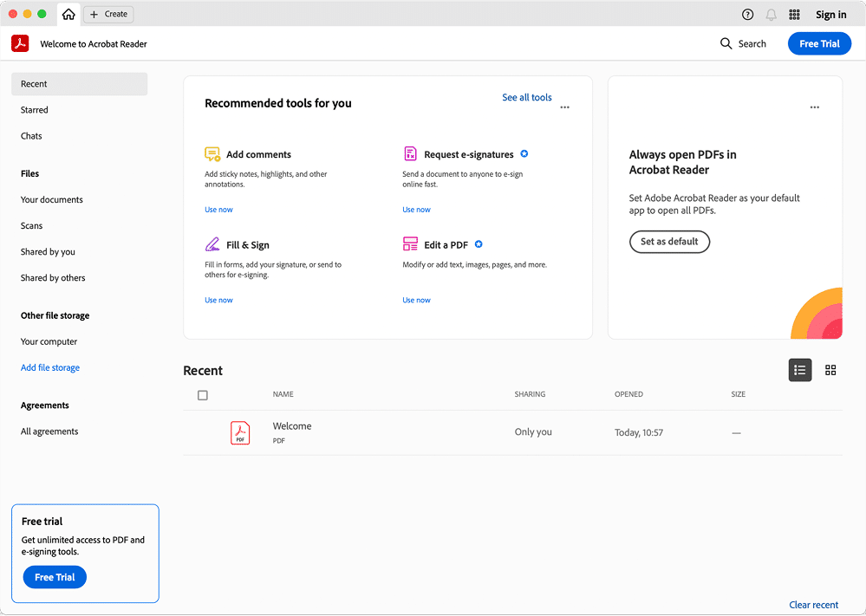This screenshot has width=866, height=616.
Task: Minimize window with yellow button
Action: (28, 14)
